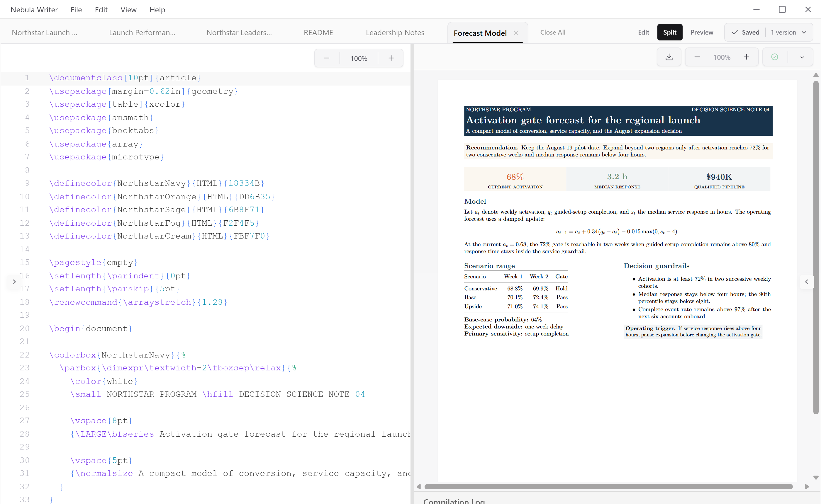Zoom in the editor pane
This screenshot has width=821, height=504.
(x=391, y=58)
